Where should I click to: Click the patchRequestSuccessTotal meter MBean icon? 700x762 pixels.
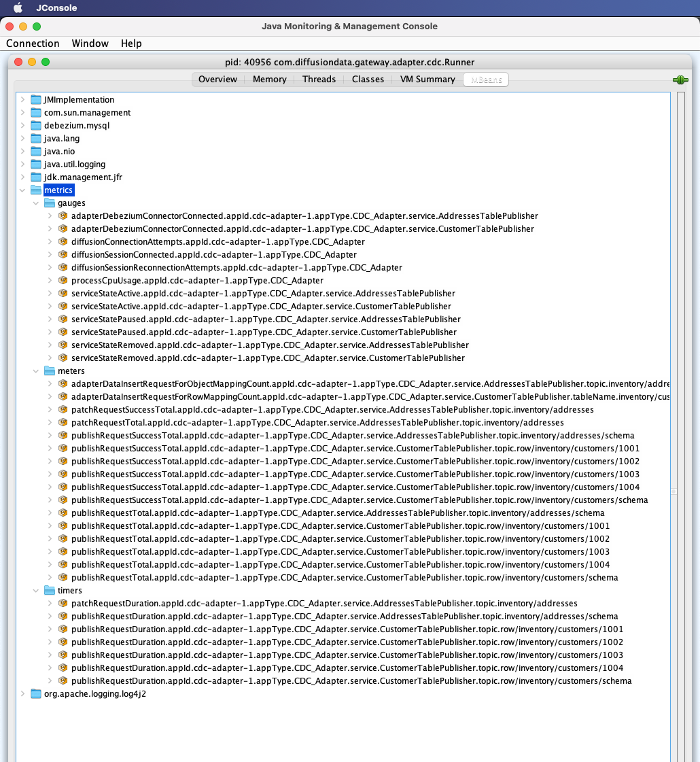tap(63, 409)
